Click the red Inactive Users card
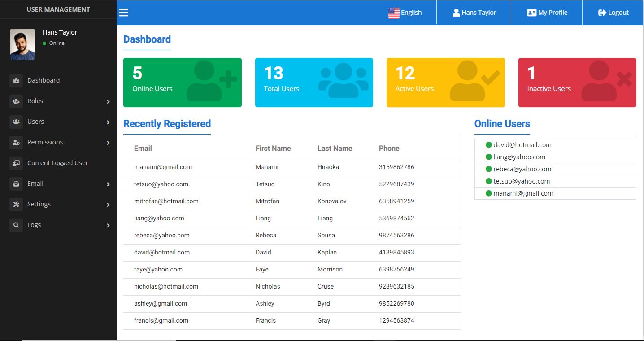The height and width of the screenshot is (341, 644). pyautogui.click(x=577, y=83)
